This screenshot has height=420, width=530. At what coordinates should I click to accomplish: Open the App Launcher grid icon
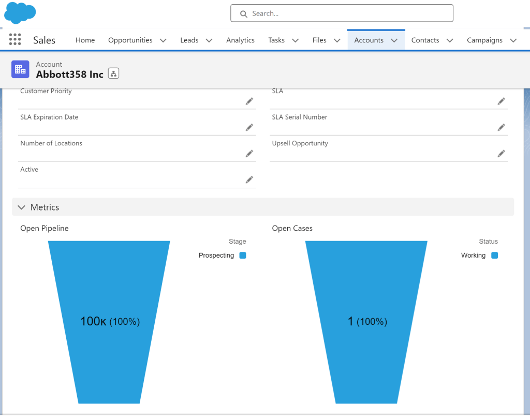point(15,40)
